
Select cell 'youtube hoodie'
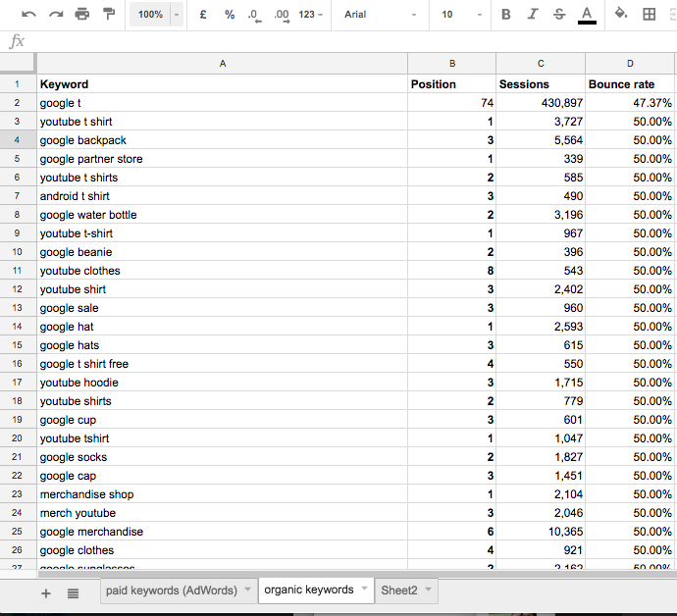click(223, 383)
